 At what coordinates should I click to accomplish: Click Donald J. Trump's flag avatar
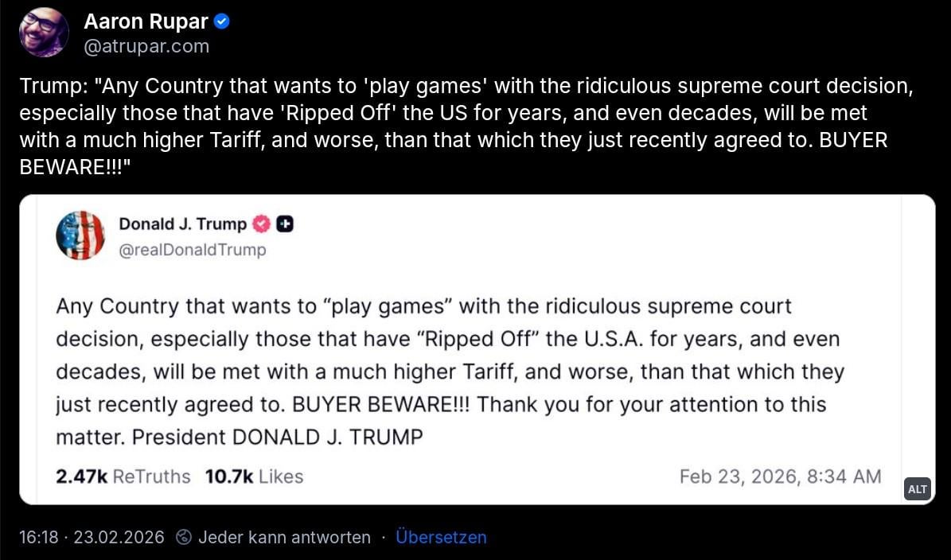80,235
